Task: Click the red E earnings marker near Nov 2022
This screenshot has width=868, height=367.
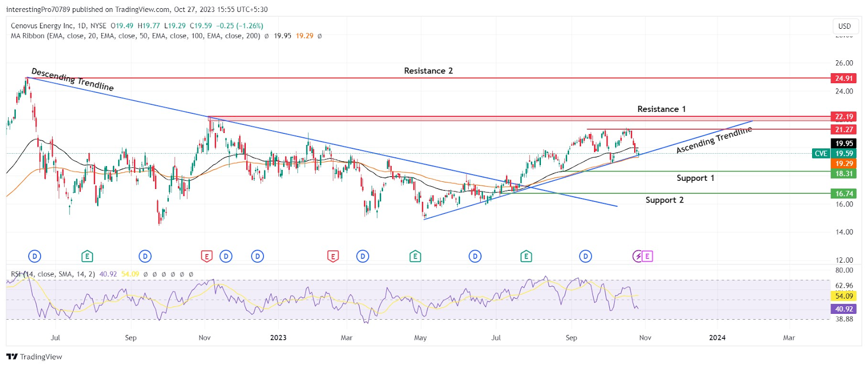Action: [207, 256]
